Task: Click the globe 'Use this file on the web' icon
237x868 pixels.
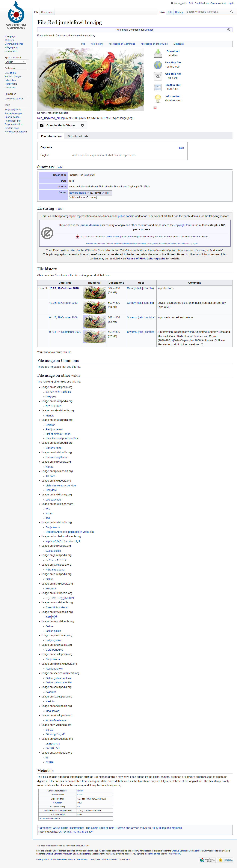Action: click(x=158, y=65)
